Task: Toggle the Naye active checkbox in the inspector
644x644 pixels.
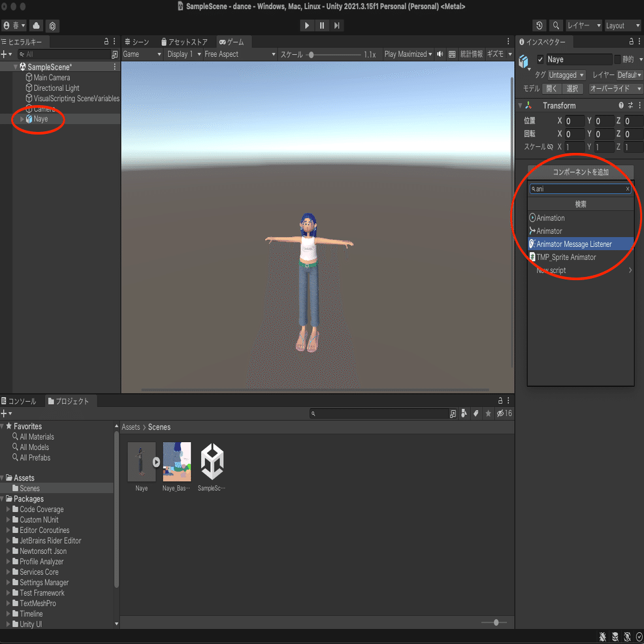Action: tap(540, 59)
